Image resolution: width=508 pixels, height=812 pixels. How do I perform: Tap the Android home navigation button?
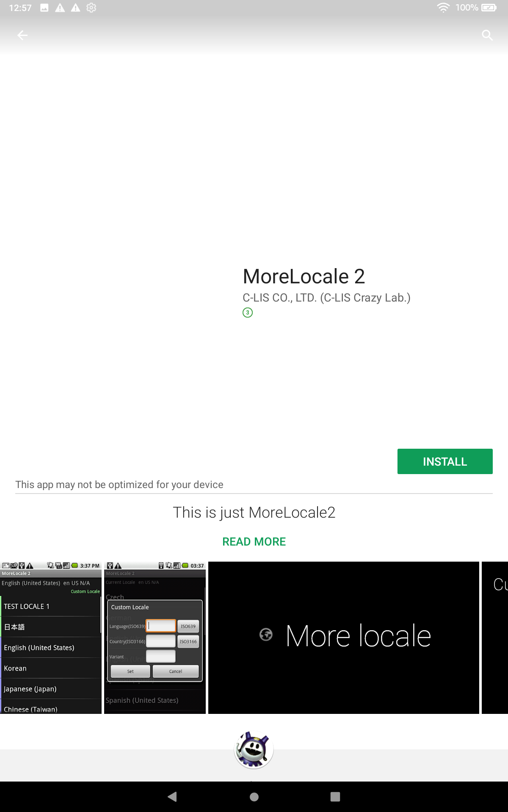point(254,797)
